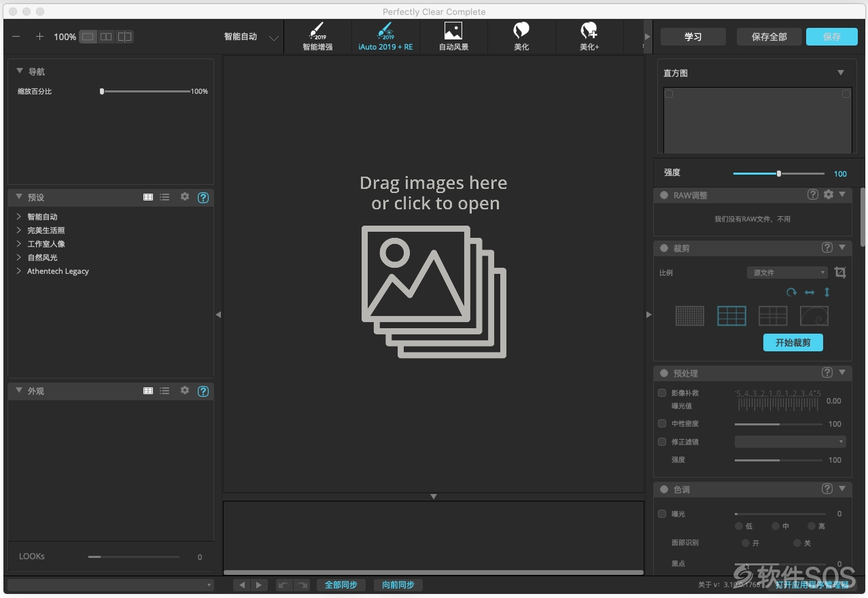Select split compare view layout icon
The image size is (868, 598).
coord(124,37)
